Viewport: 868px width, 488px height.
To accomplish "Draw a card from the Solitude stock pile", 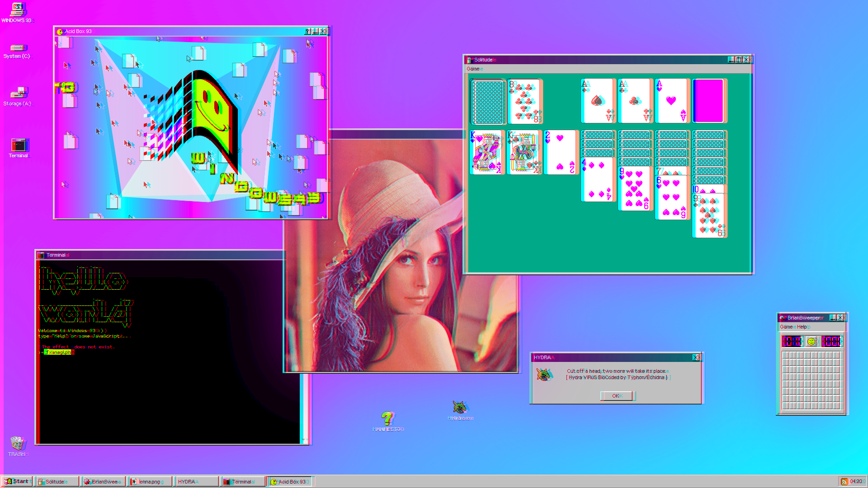I will (488, 101).
